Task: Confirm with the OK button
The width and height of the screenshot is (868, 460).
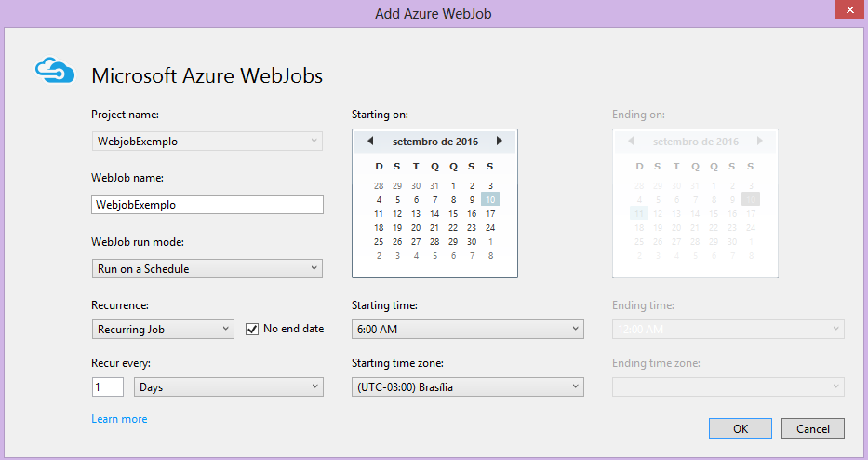Action: tap(741, 428)
